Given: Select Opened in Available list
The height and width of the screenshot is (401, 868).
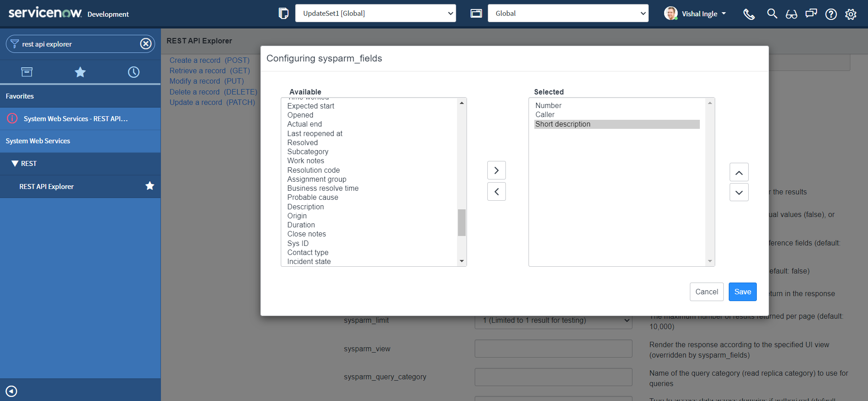Looking at the screenshot, I should point(300,115).
